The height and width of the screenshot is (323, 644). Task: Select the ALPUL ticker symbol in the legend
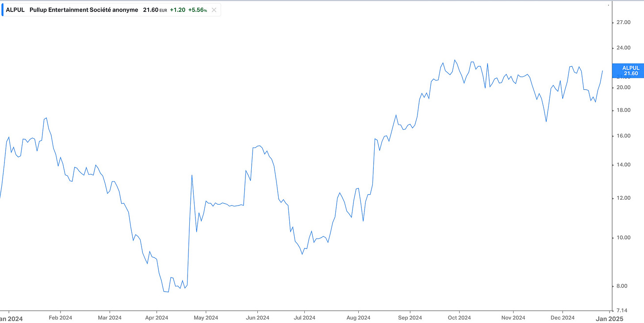[15, 10]
